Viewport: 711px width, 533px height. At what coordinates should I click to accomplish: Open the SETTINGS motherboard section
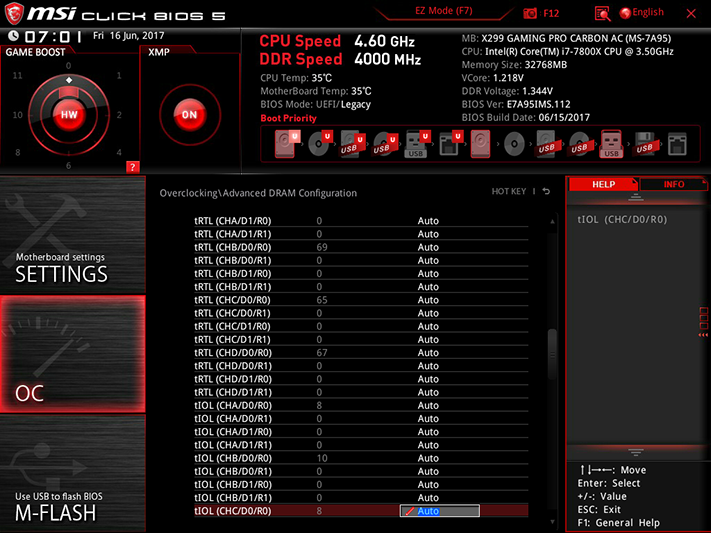[x=73, y=235]
